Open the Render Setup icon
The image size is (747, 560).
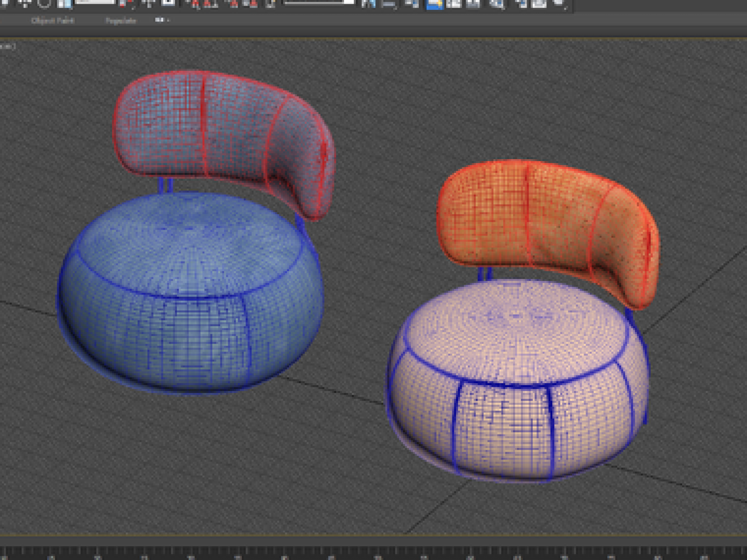(x=520, y=4)
